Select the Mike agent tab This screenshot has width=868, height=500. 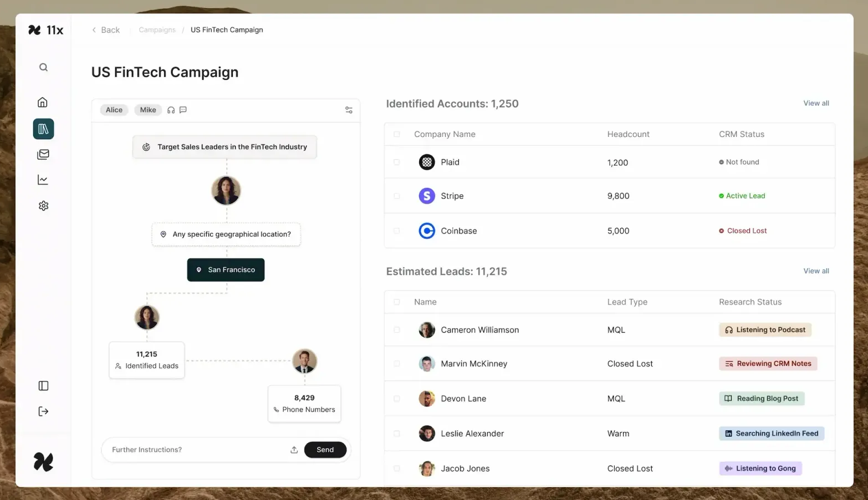(148, 110)
